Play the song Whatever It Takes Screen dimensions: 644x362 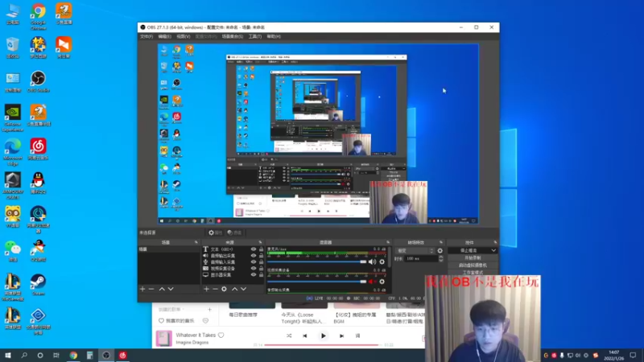324,335
